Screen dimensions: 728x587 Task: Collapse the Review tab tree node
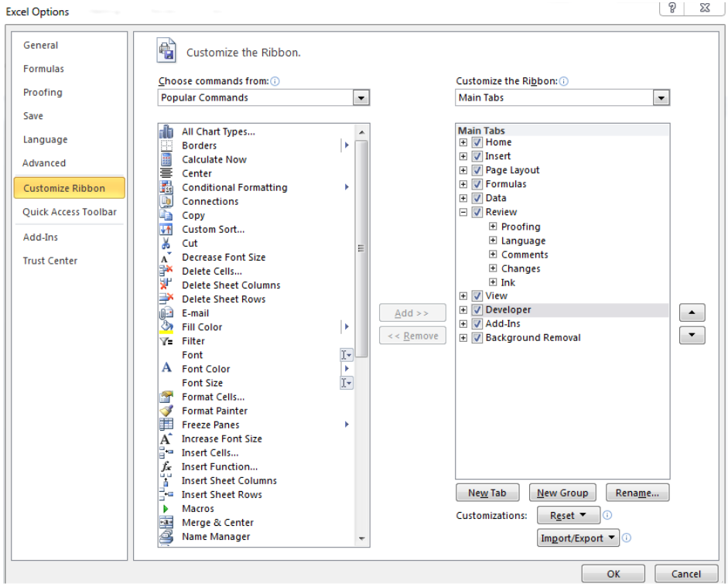463,212
